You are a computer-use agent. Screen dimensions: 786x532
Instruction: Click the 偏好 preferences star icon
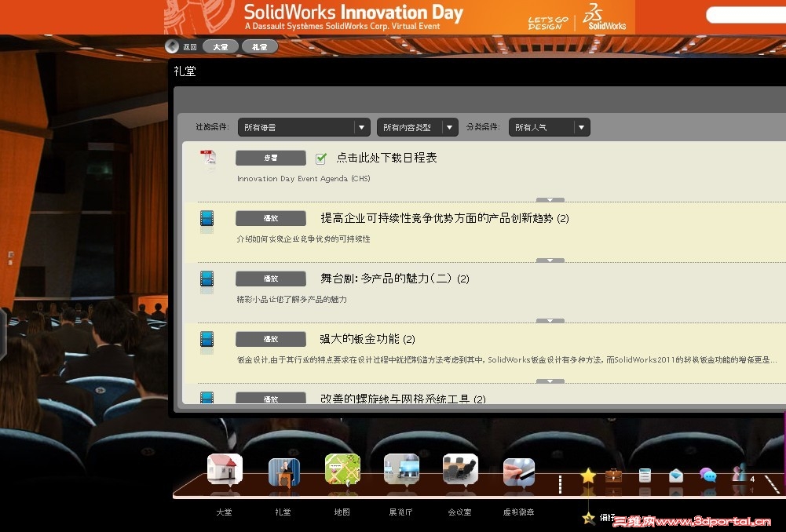tap(588, 518)
